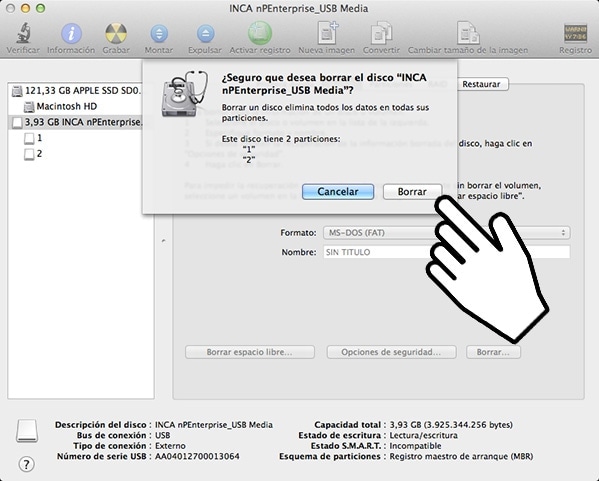Screen dimensions: 599x481
Task: Click the Expulsar eject icon
Action: click(205, 34)
